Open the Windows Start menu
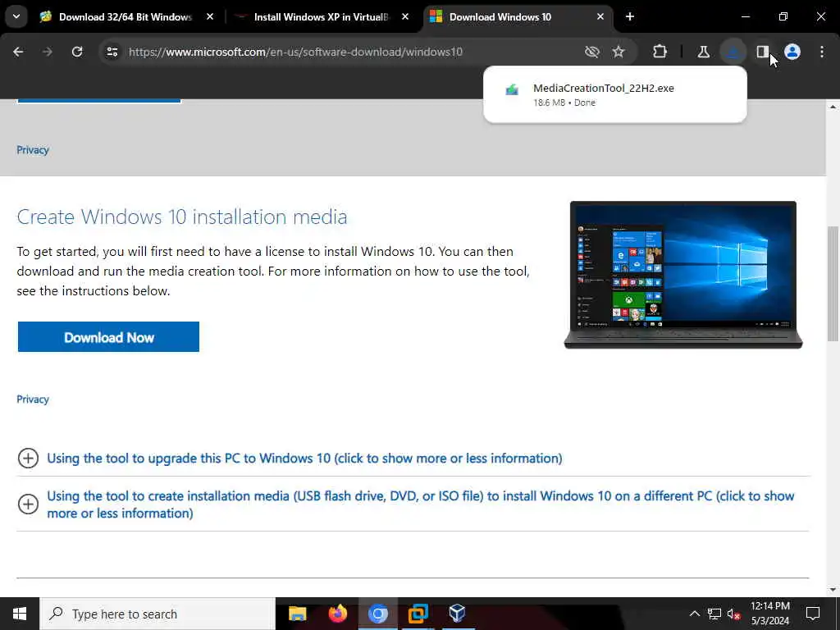 (20, 614)
